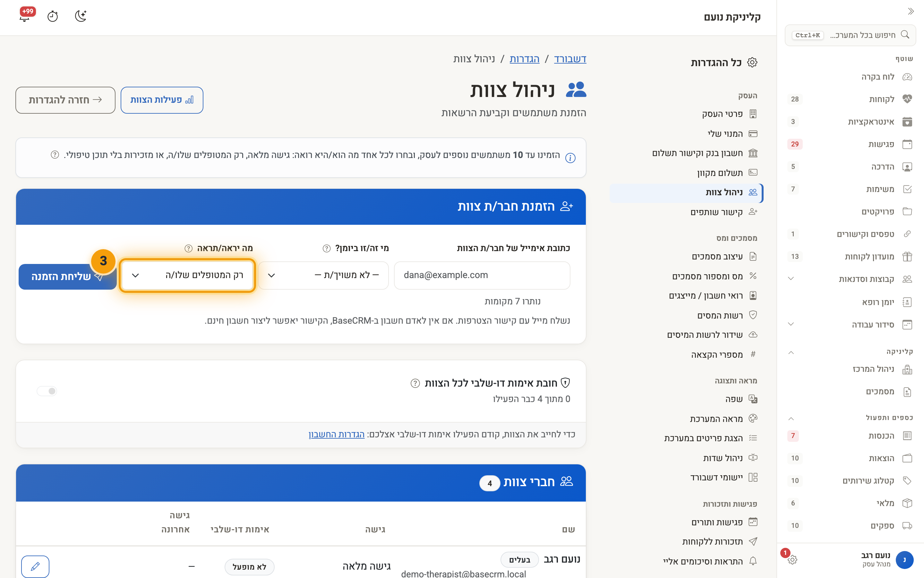Click help icon next to מי זה/זו ביומן
924x578 pixels.
click(x=327, y=249)
